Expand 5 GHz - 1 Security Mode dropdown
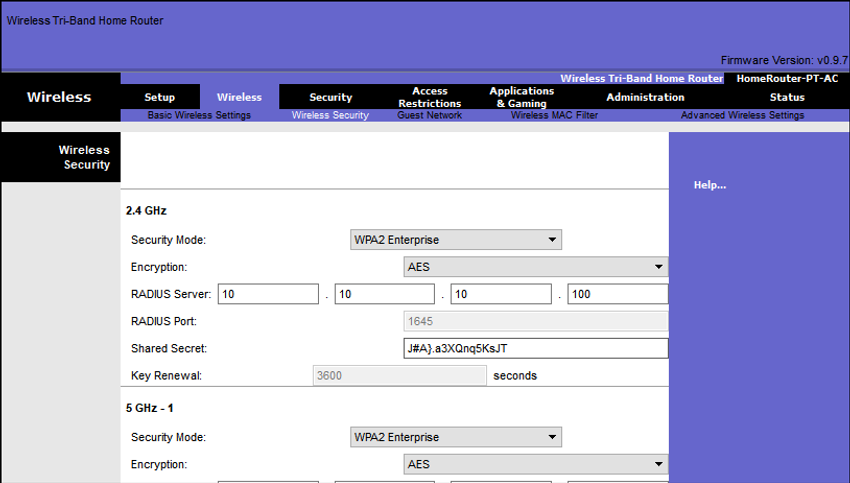This screenshot has height=483, width=850. click(455, 437)
